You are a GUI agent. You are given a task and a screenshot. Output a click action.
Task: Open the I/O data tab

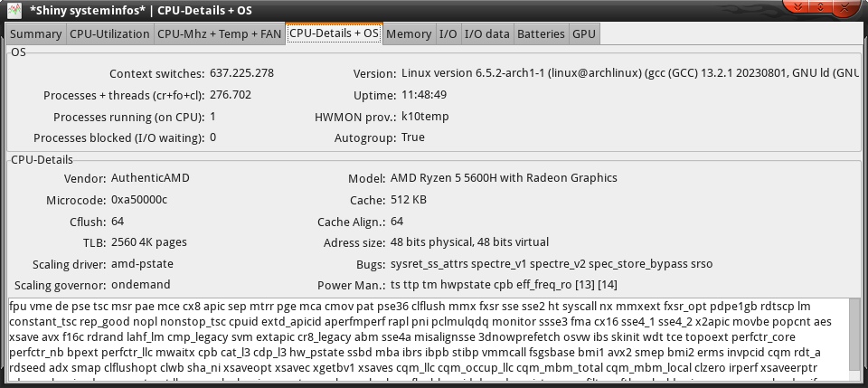487,33
